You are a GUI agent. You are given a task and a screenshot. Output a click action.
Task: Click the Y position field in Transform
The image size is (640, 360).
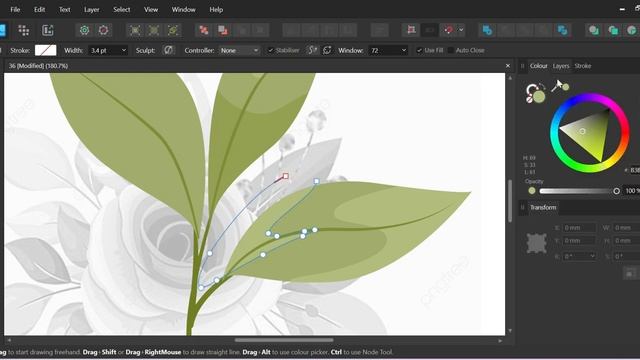click(x=579, y=241)
